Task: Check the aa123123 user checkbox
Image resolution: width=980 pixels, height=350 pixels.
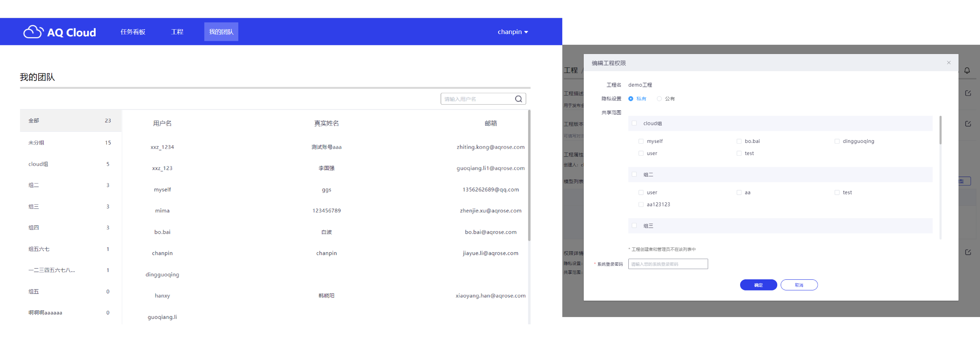Action: click(x=641, y=205)
